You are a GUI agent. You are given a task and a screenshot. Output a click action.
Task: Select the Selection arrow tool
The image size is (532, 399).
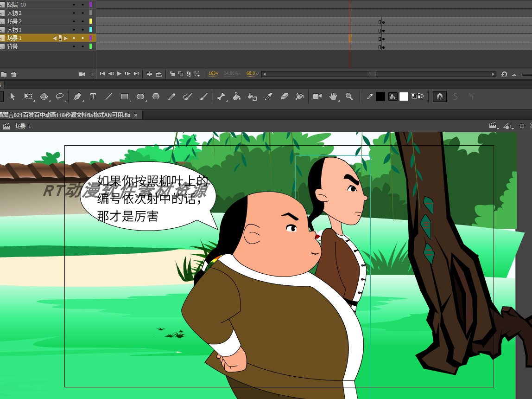point(13,97)
